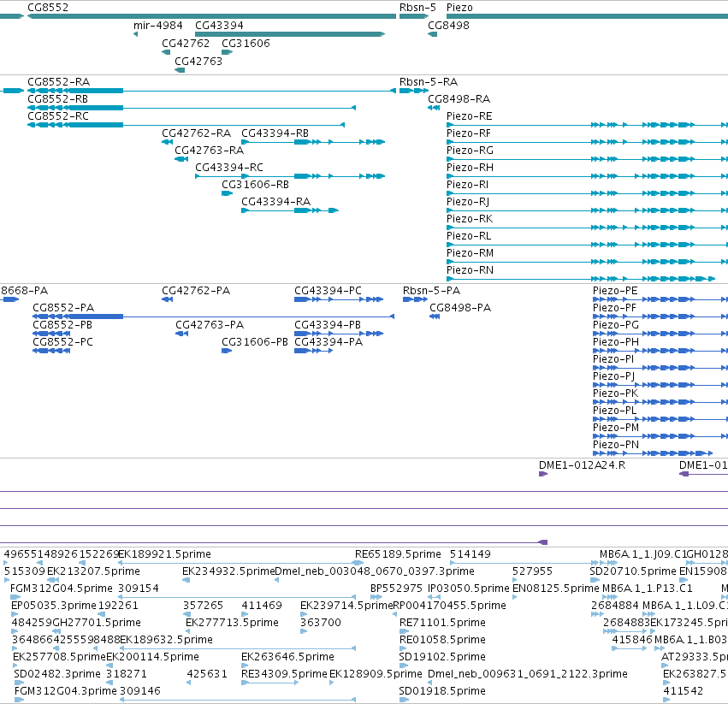Select the CG8552-PC protein label
This screenshot has height=704, width=728.
tap(62, 343)
